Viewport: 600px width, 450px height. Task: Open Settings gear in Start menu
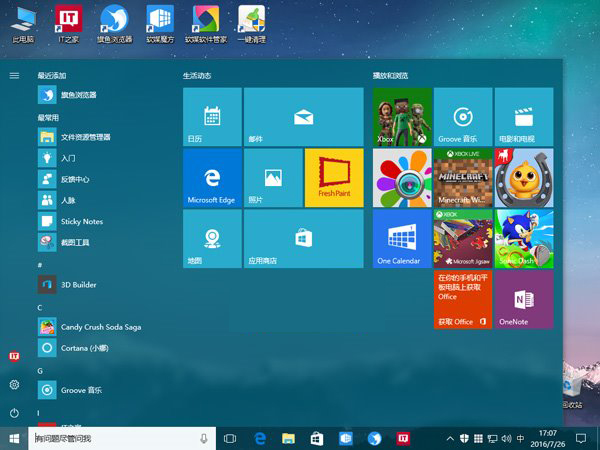click(x=14, y=385)
